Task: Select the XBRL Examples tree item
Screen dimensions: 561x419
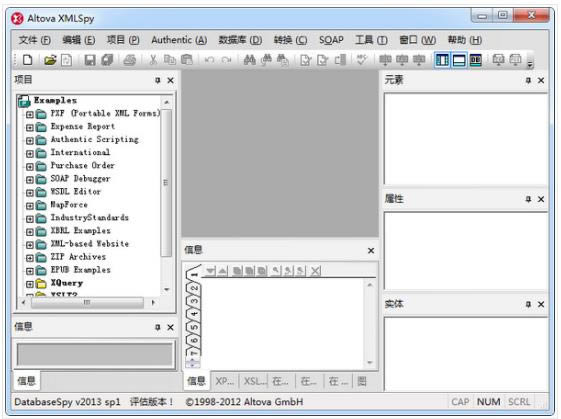Action: pos(81,231)
